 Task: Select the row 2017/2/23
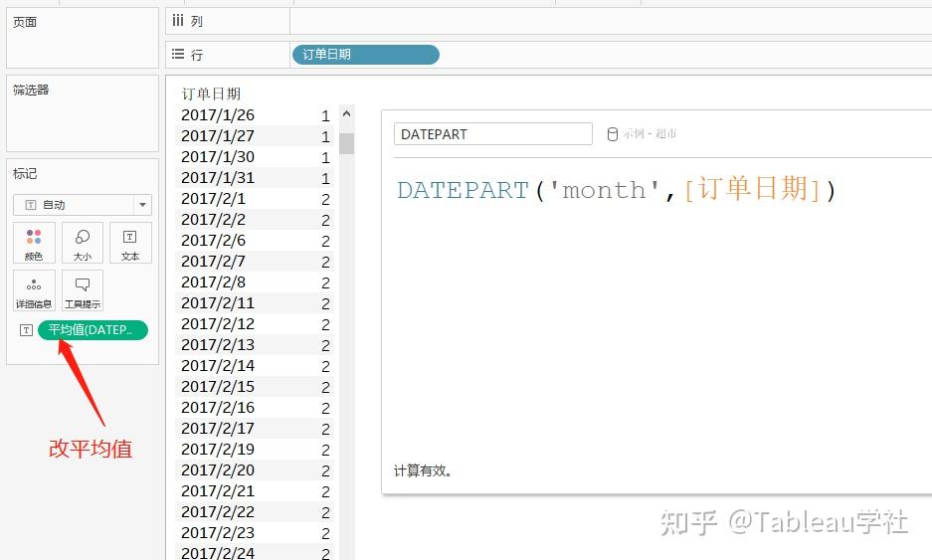click(x=255, y=533)
